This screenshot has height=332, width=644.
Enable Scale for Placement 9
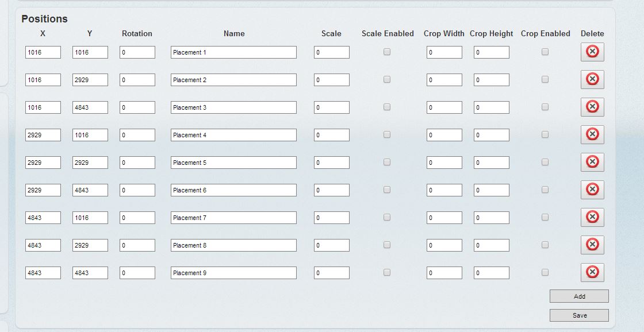[x=387, y=272]
